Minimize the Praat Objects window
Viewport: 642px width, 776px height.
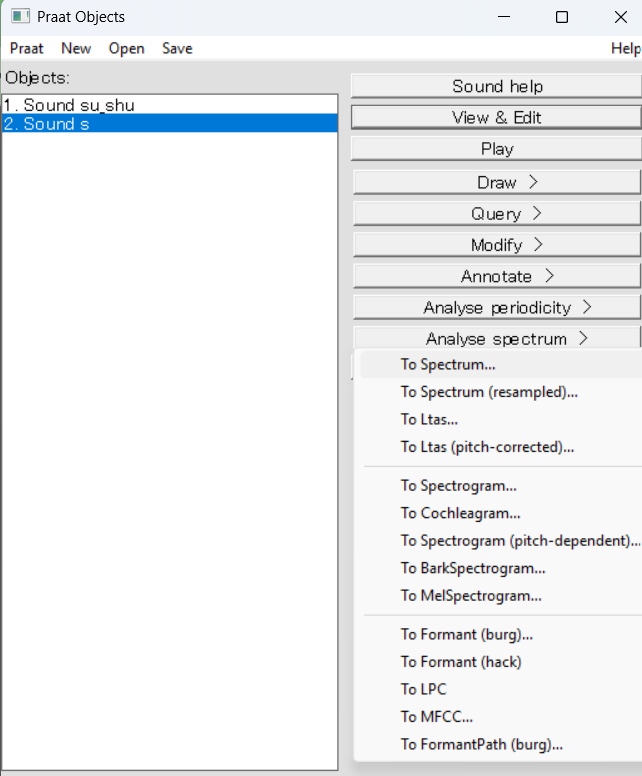(504, 17)
